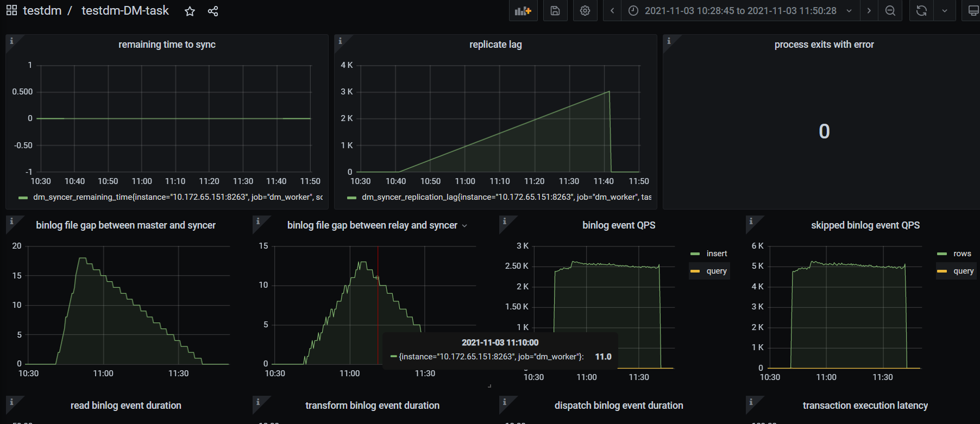Viewport: 980px width, 424px height.
Task: Open dashboard settings gear
Action: pos(585,11)
